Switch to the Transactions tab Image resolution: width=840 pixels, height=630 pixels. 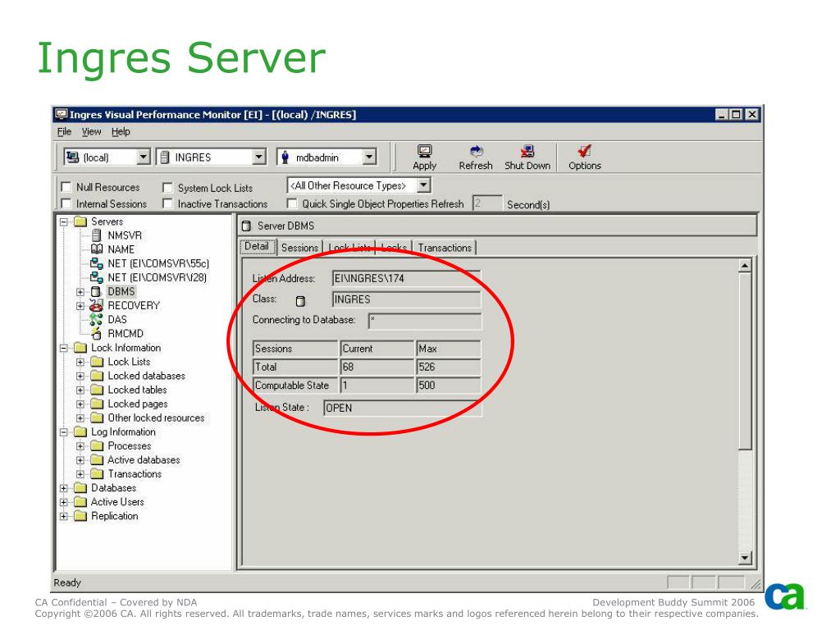445,248
